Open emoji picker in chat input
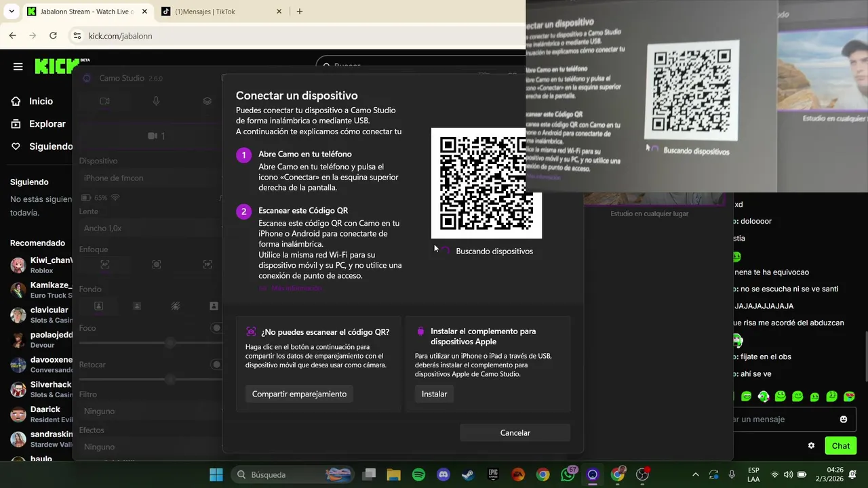868x488 pixels. (x=844, y=420)
